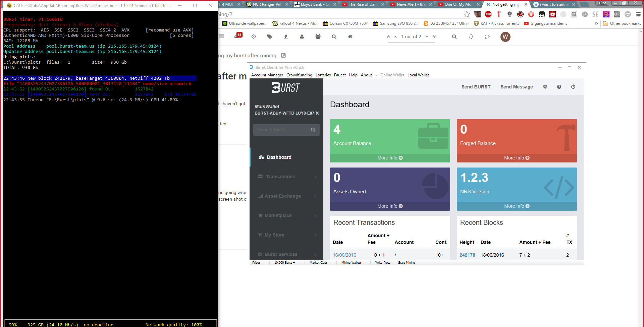Screen dimensions: 644x327
Task: Open the forum Tags icon
Action: point(270,37)
